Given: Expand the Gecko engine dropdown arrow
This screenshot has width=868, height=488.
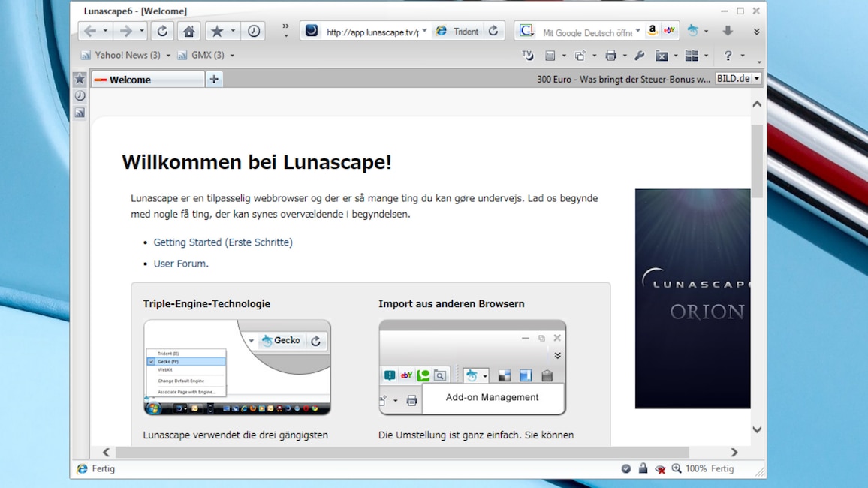Looking at the screenshot, I should click(706, 32).
